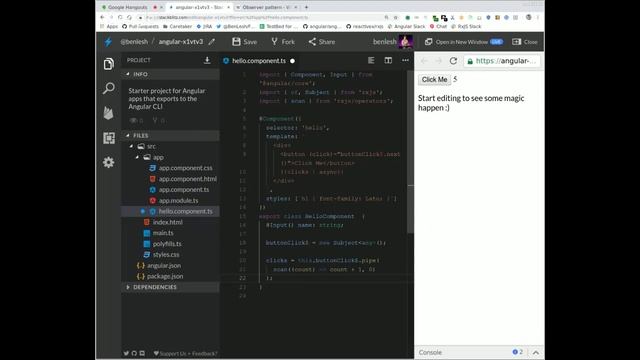Open Twitter icon in sidebar footer
The height and width of the screenshot is (360, 640).
(127, 353)
